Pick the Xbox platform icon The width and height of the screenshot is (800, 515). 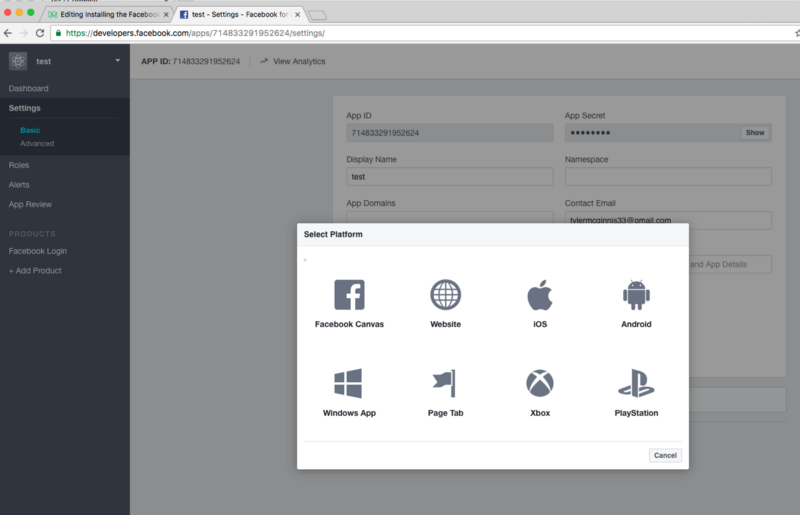click(540, 383)
